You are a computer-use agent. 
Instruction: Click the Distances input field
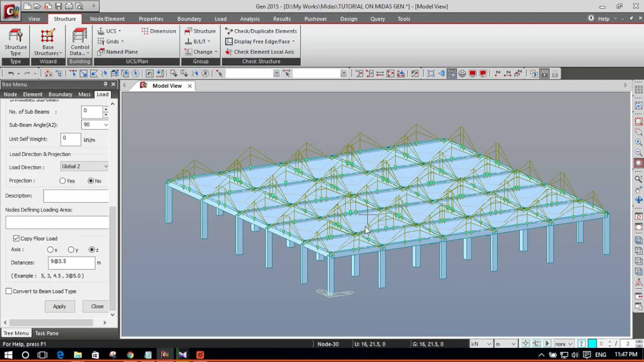pyautogui.click(x=71, y=262)
